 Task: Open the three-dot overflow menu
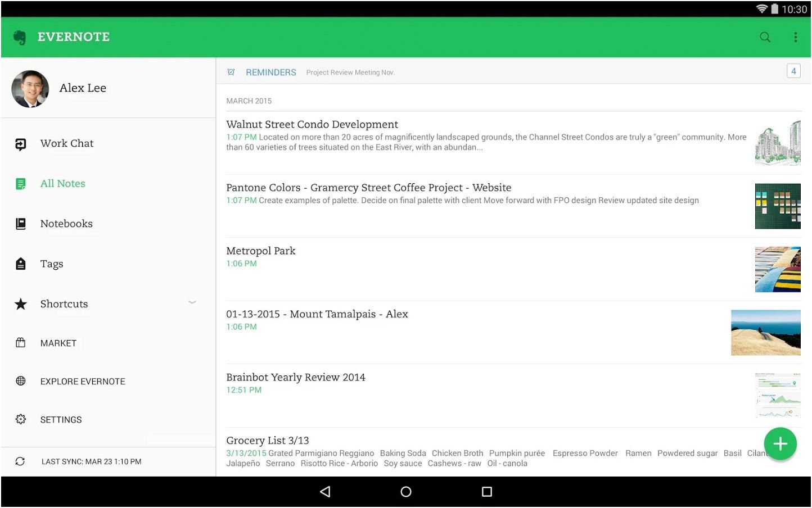(x=795, y=37)
